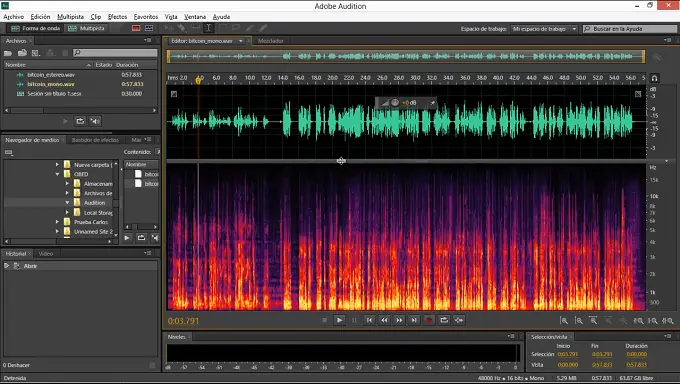Viewport: 680px width, 384px height.
Task: Open the Edición menu
Action: point(40,16)
